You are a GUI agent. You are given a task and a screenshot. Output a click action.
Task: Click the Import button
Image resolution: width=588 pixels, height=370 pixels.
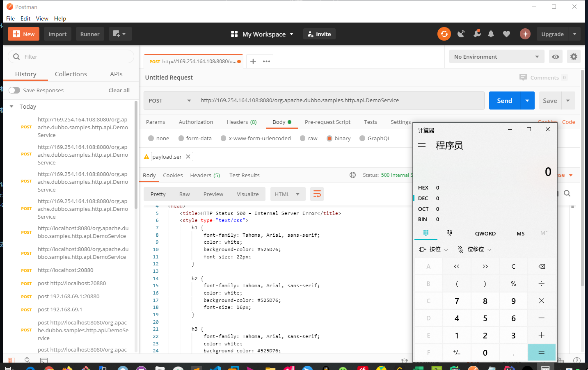[x=57, y=34]
